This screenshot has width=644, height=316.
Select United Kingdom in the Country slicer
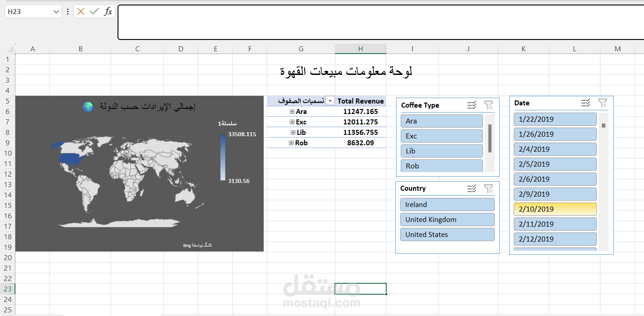[447, 219]
